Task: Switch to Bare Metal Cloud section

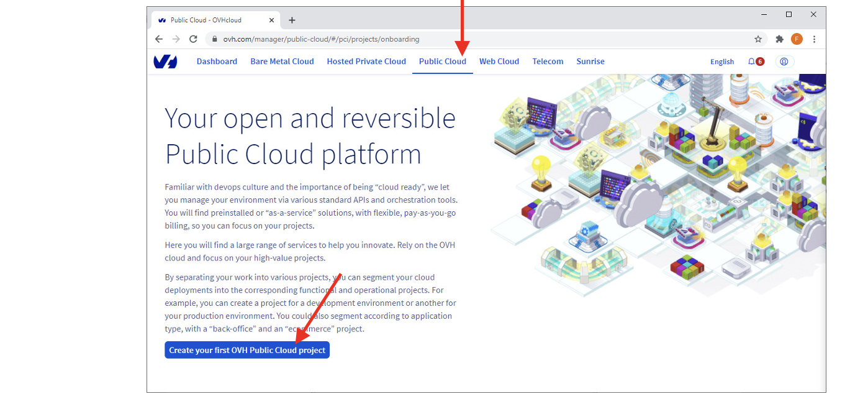Action: pos(282,62)
